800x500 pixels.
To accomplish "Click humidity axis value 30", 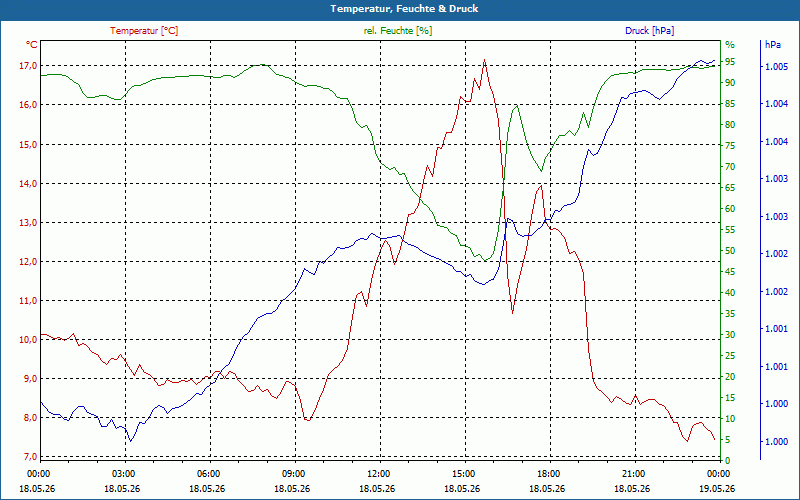I will (x=730, y=335).
